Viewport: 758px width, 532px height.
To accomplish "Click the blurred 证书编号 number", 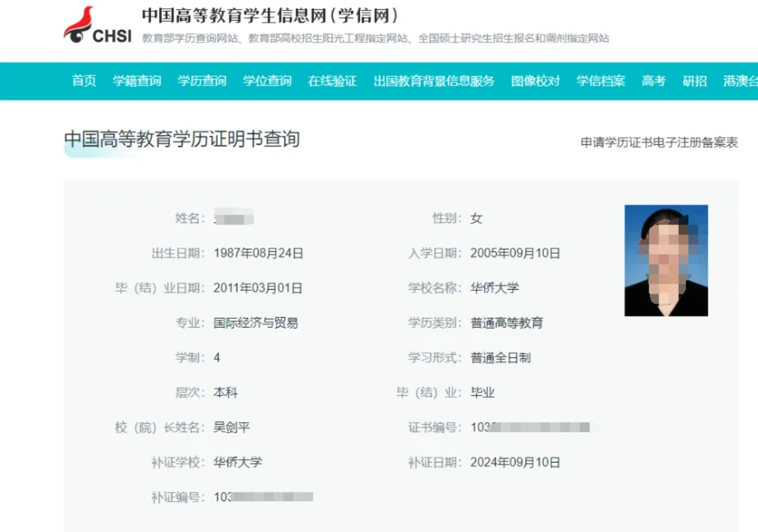I will pos(535,427).
